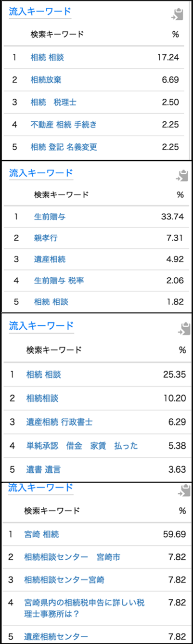Click the clipboard icon in panel listing 遺書 遺言
The width and height of the screenshot is (193, 644).
pos(182,329)
